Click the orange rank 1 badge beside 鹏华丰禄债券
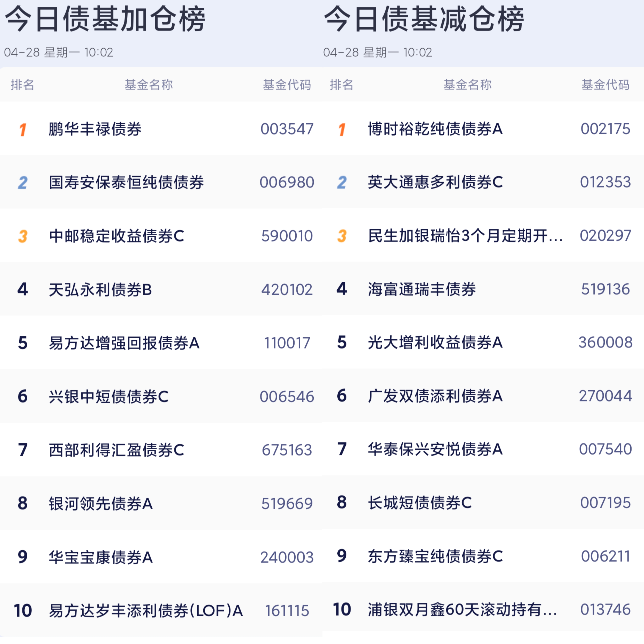The height and width of the screenshot is (644, 644). point(23,130)
